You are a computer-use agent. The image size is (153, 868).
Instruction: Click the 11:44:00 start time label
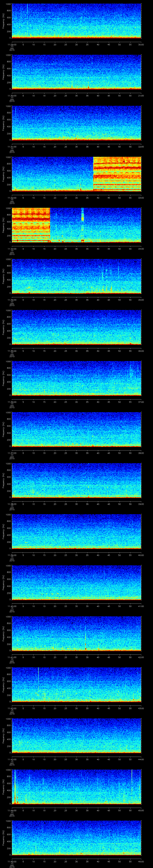coord(12,810)
